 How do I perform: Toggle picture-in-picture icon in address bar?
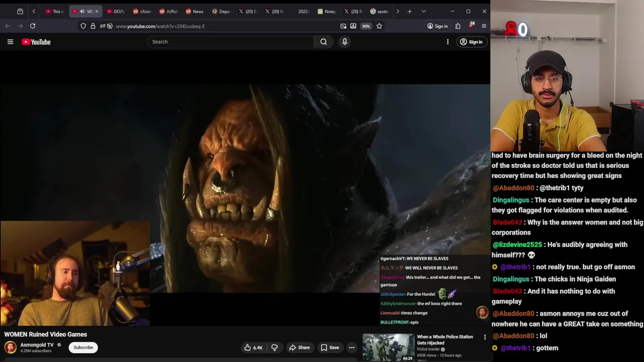tap(343, 26)
